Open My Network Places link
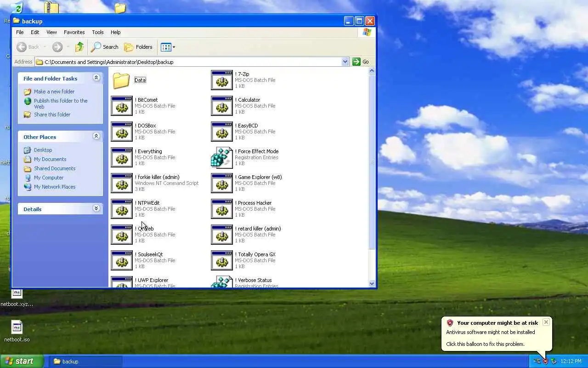The height and width of the screenshot is (368, 588). pos(55,187)
